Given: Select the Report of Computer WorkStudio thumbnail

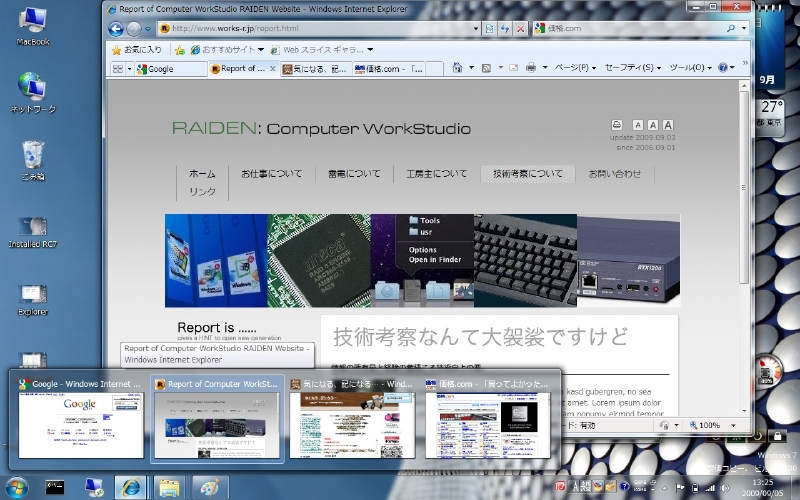Looking at the screenshot, I should coord(217,418).
